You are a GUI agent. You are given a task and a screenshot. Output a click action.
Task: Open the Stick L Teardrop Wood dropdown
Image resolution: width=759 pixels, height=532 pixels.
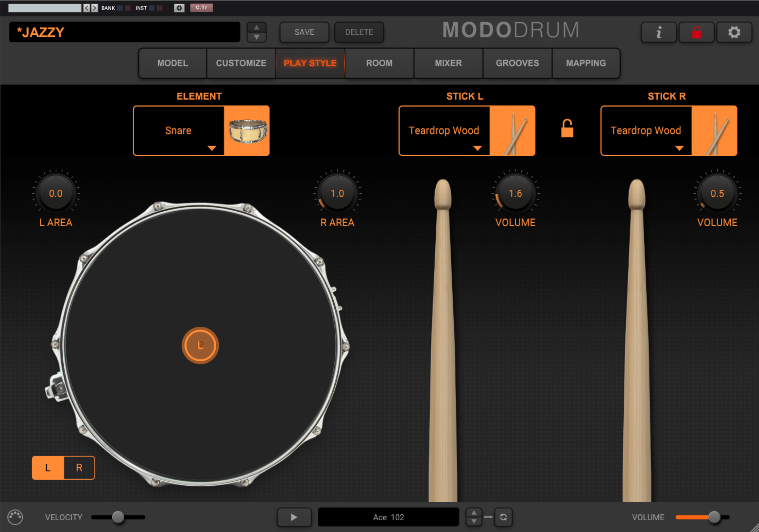(444, 131)
